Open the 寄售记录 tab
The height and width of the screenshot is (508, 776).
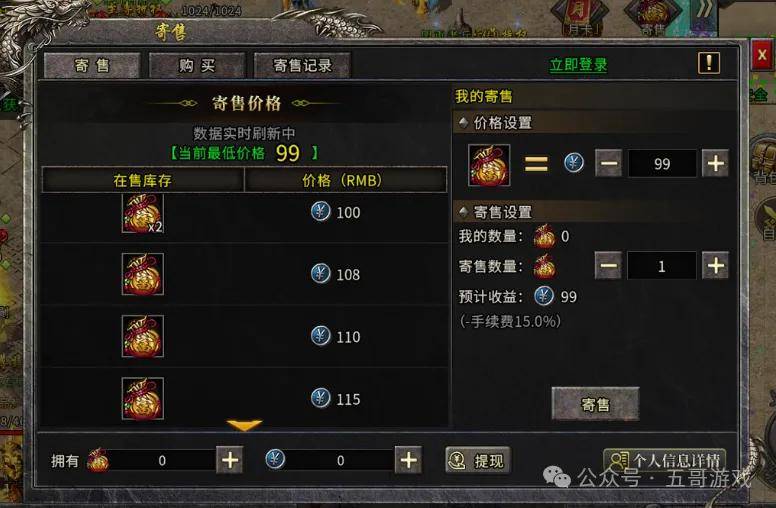302,65
